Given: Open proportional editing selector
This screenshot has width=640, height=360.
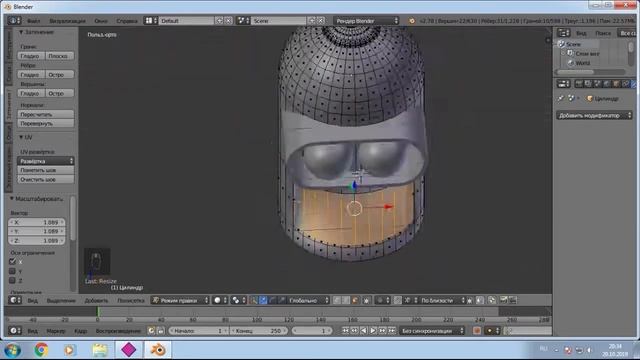Looking at the screenshot, I should pos(382,300).
